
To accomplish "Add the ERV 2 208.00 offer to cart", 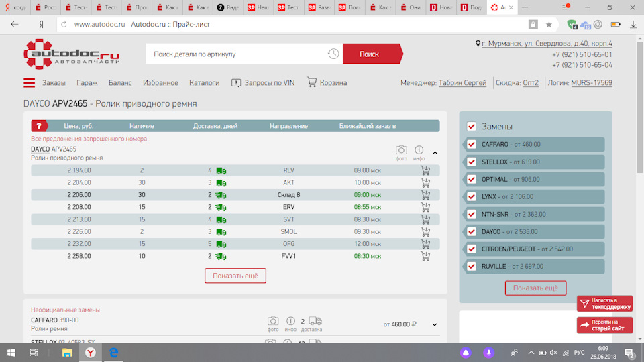I will pyautogui.click(x=425, y=207).
